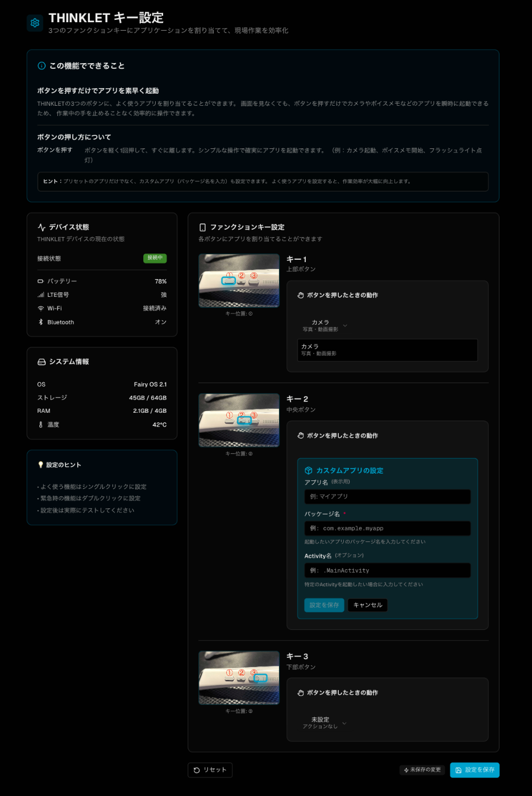Click the キー 3 heading
Viewport: 532px width, 796px height.
pyautogui.click(x=297, y=657)
